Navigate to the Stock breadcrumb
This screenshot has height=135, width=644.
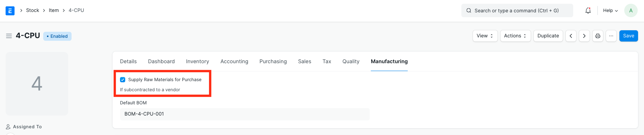[x=32, y=10]
